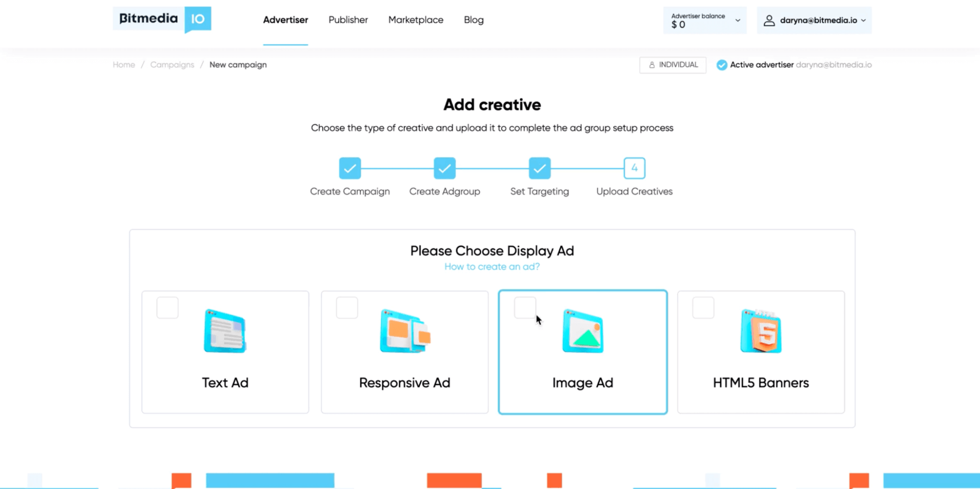980x489 pixels.
Task: Switch to the Publisher tab
Action: point(348,20)
